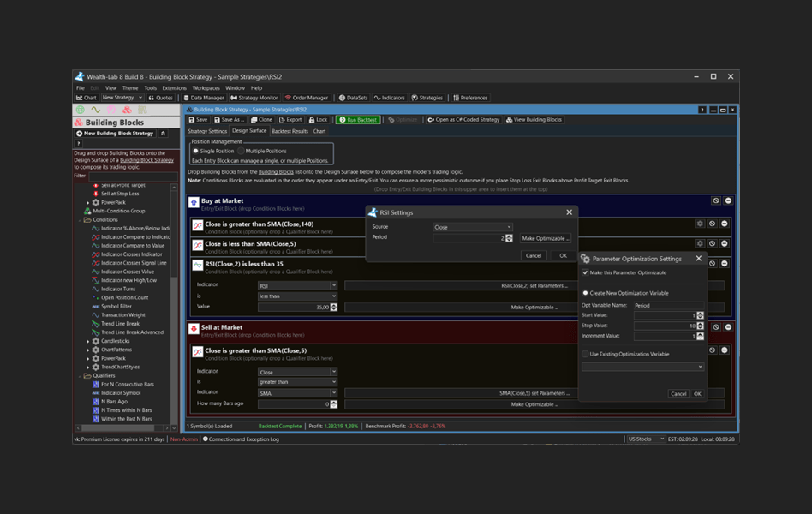Open the Chart toolbar button
The height and width of the screenshot is (514, 812).
pyautogui.click(x=86, y=98)
